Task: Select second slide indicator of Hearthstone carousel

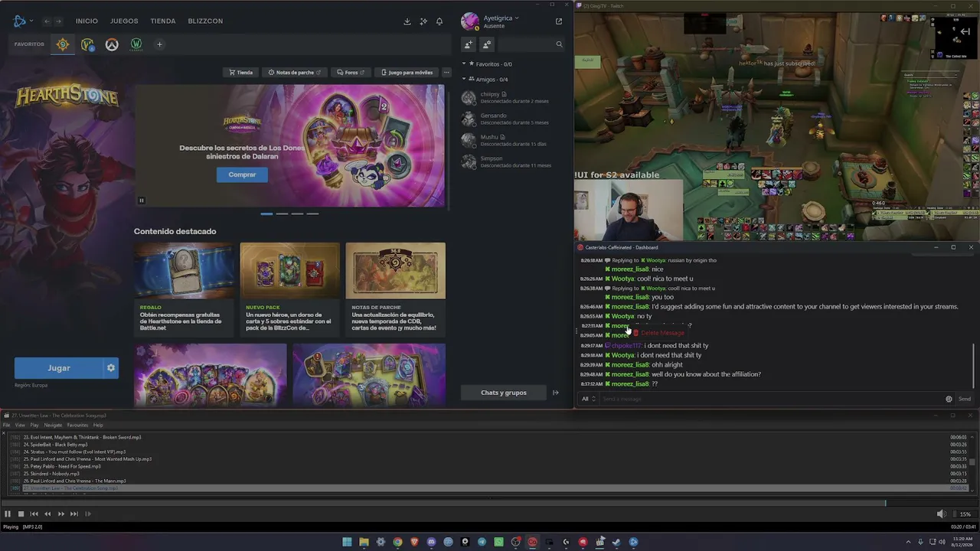Action: (282, 214)
